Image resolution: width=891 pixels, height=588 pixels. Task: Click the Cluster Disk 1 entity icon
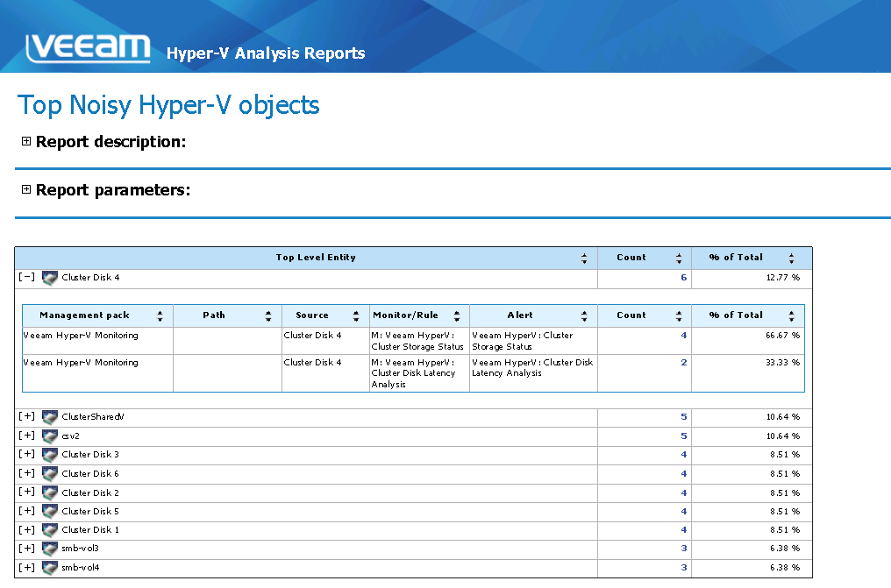pos(50,531)
